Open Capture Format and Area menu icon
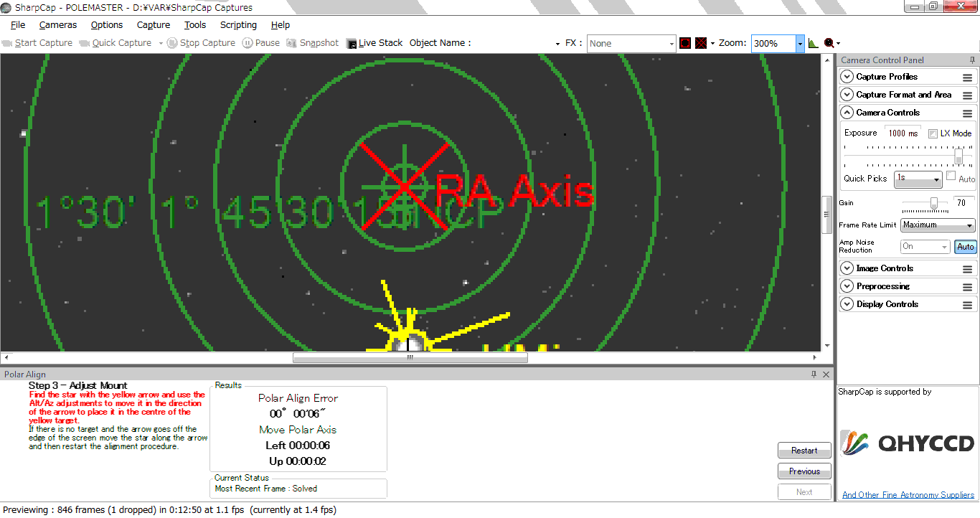The image size is (980, 518). coord(968,95)
